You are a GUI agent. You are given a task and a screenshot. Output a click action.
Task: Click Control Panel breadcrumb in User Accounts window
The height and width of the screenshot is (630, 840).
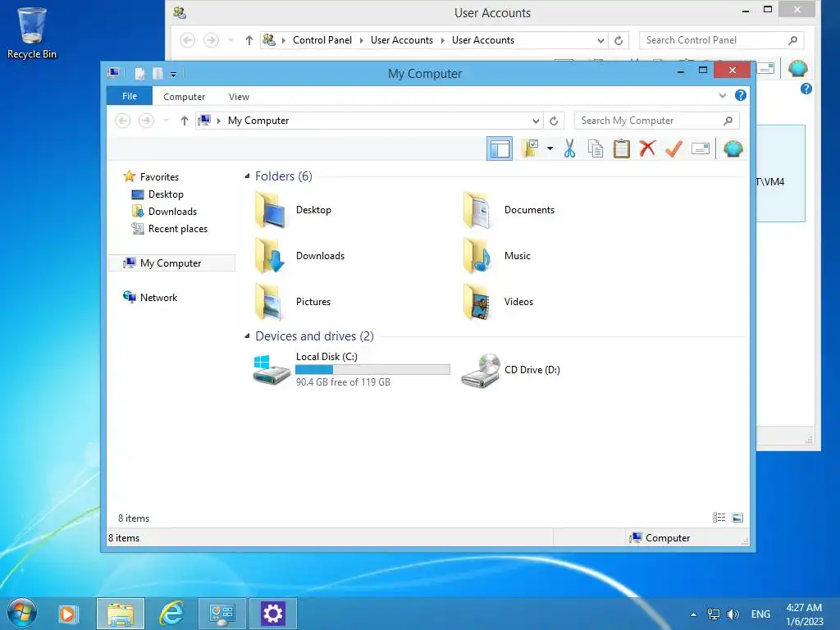(x=322, y=40)
